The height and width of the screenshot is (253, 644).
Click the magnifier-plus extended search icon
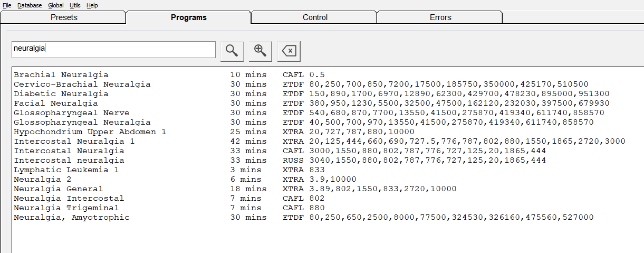(x=260, y=50)
